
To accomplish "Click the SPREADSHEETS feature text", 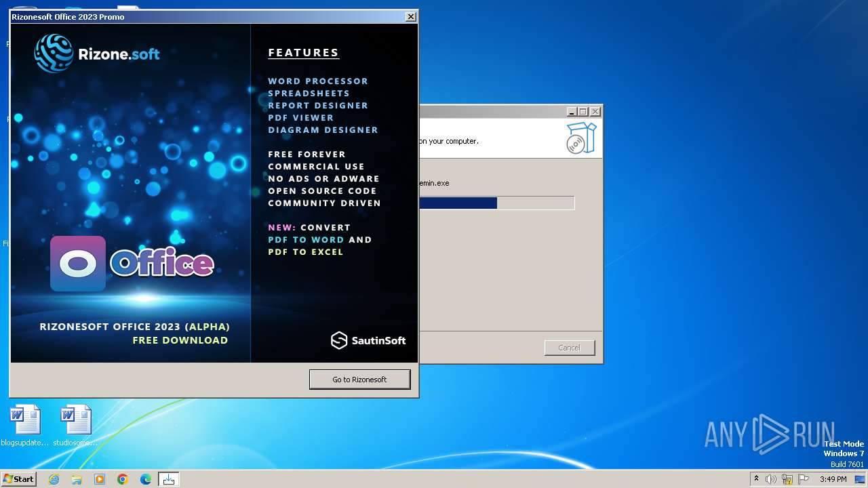I will point(309,93).
